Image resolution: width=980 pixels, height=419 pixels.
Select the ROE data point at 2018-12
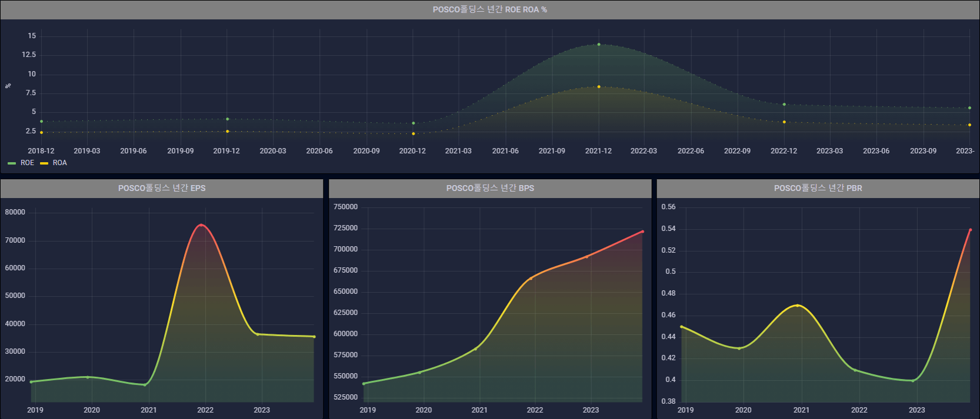(x=41, y=122)
